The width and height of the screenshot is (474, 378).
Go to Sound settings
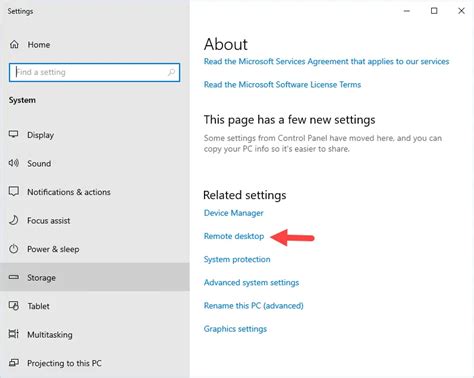point(39,163)
